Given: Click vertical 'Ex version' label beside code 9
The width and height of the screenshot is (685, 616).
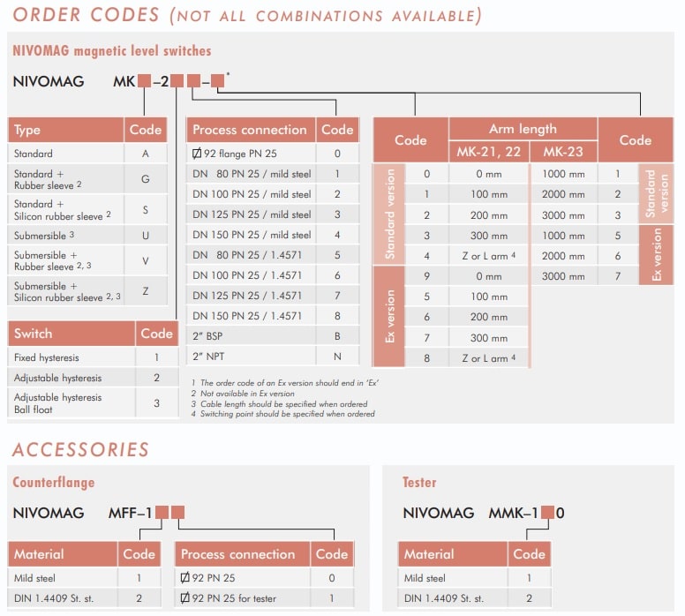Looking at the screenshot, I should coord(388,317).
